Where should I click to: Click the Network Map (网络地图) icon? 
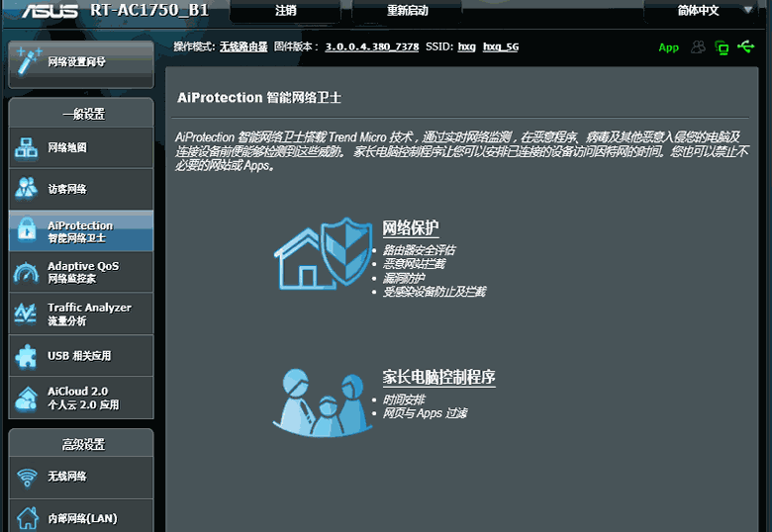26,148
